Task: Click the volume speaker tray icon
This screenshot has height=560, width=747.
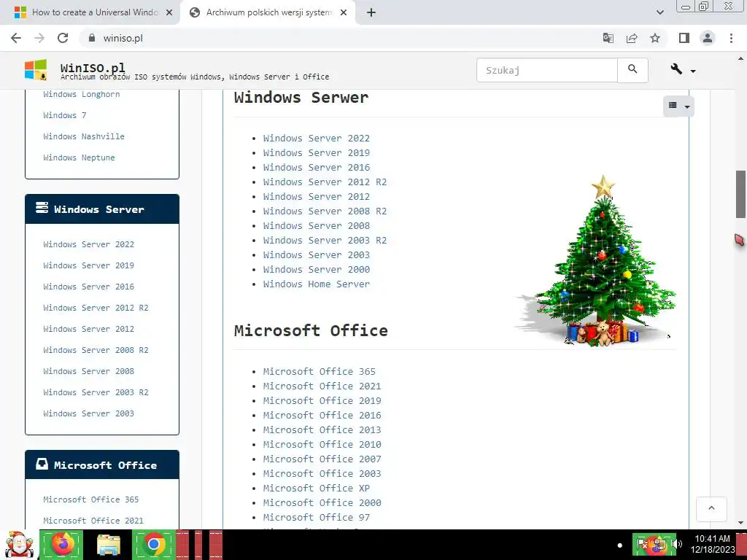Action: [678, 544]
